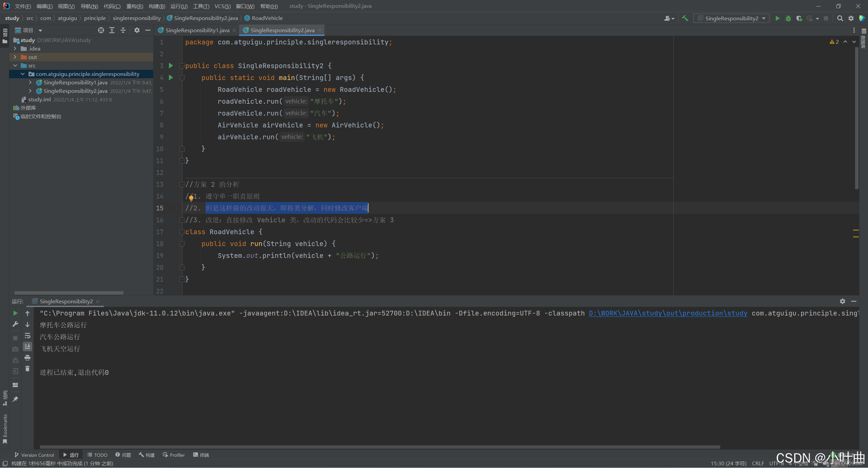The image size is (868, 468).
Task: Rerun program in the Run panel
Action: point(15,313)
